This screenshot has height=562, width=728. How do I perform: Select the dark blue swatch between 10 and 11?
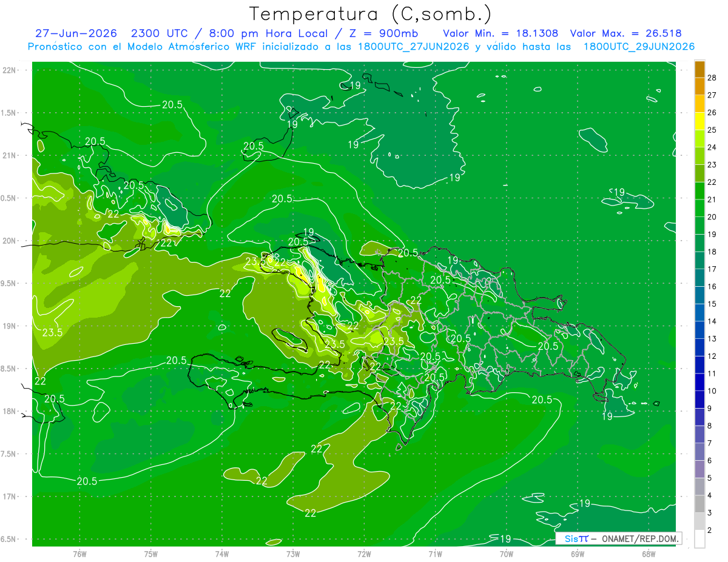click(699, 383)
